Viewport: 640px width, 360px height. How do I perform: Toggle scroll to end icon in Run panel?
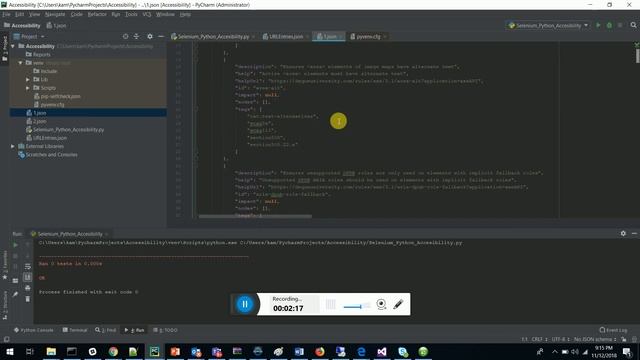[28, 277]
